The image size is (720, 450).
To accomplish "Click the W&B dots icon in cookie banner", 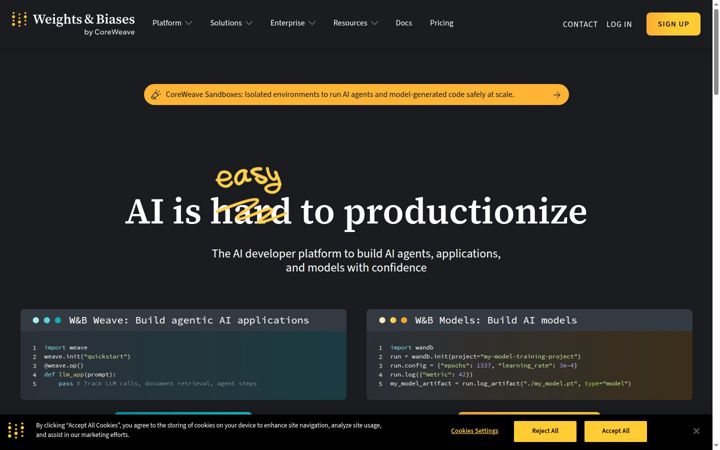I will click(x=16, y=431).
